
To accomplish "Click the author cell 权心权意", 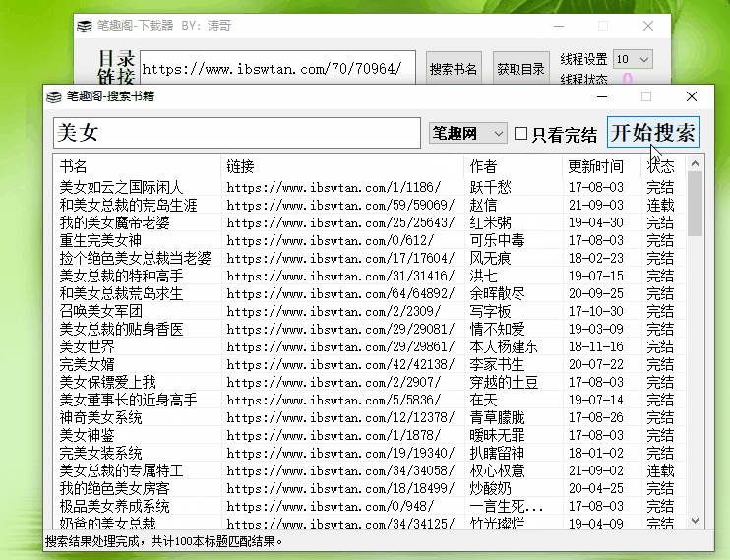I will point(497,470).
